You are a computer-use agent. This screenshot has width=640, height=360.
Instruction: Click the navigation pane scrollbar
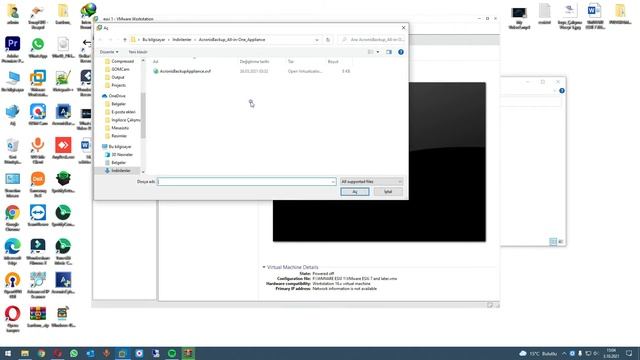click(143, 116)
